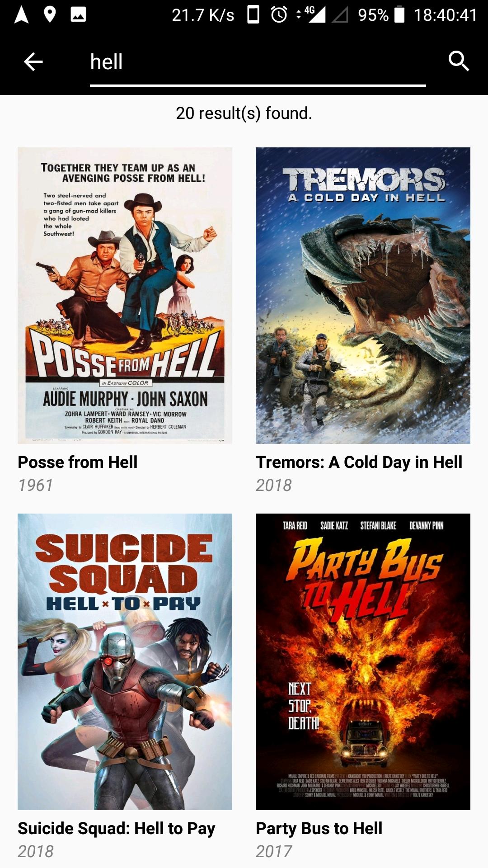Click the 'hell' search input field
The height and width of the screenshot is (868, 488).
[x=258, y=62]
